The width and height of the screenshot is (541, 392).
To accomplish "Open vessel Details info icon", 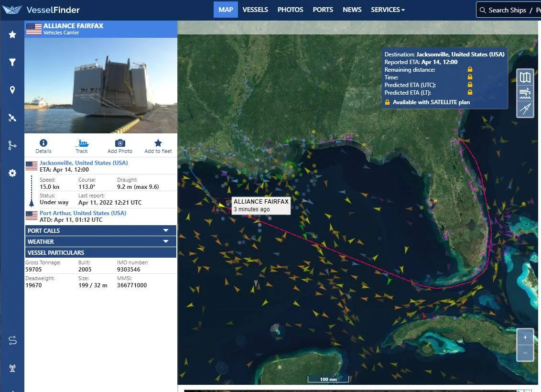I will pos(43,143).
